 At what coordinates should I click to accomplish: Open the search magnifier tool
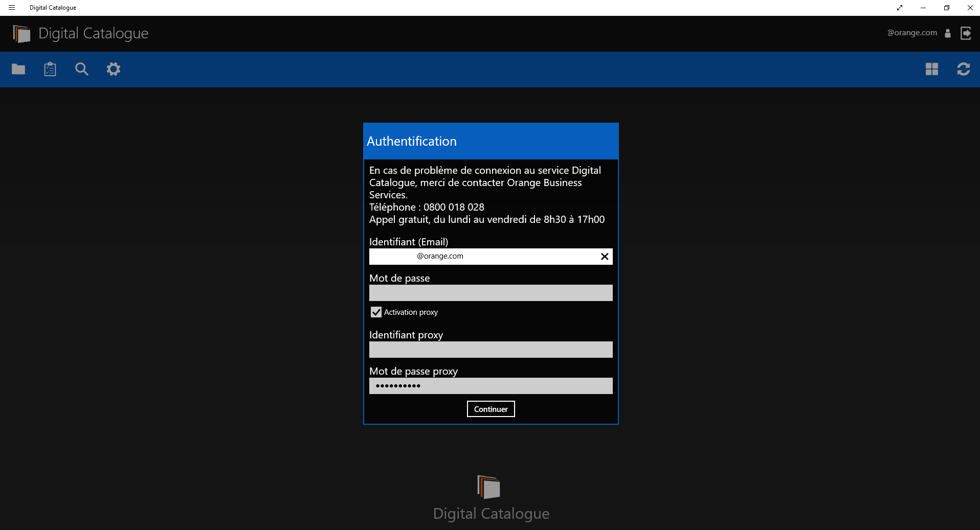pyautogui.click(x=82, y=69)
